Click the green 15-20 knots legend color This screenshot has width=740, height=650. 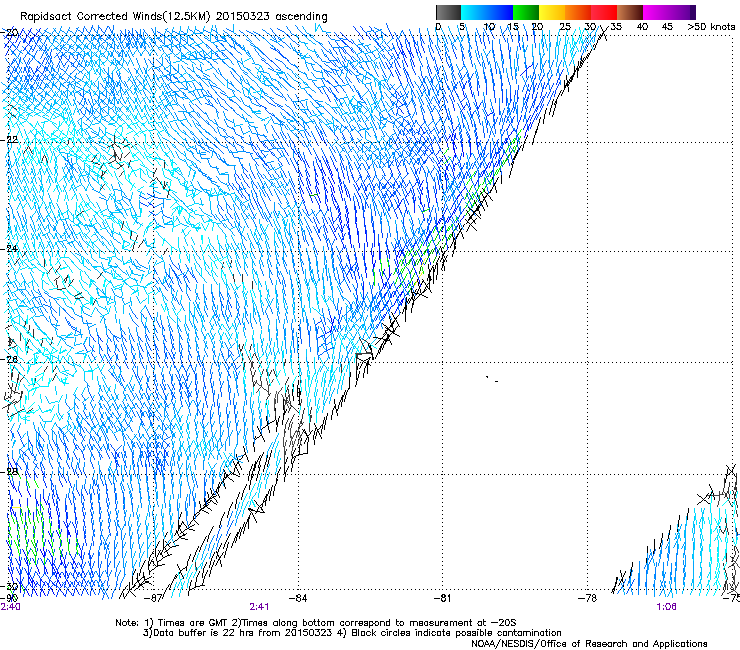click(526, 12)
